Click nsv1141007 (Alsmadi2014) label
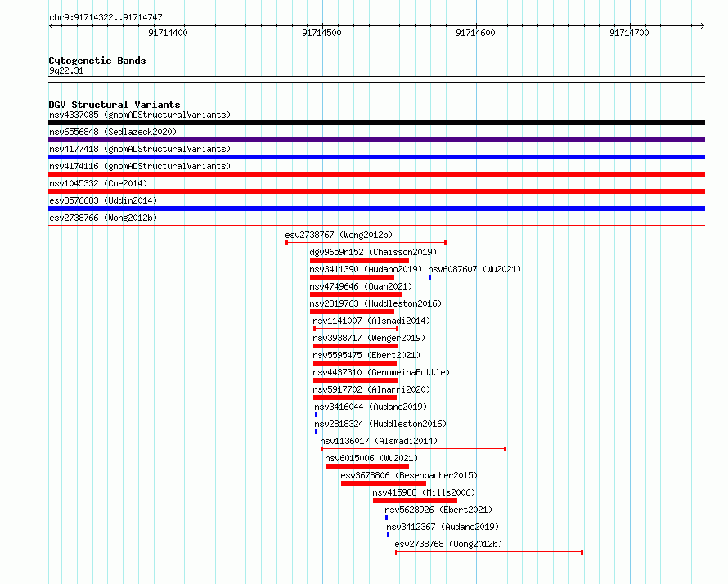 tap(371, 321)
